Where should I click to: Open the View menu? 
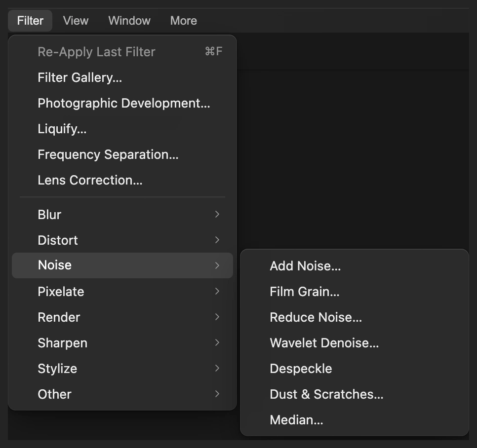[76, 21]
